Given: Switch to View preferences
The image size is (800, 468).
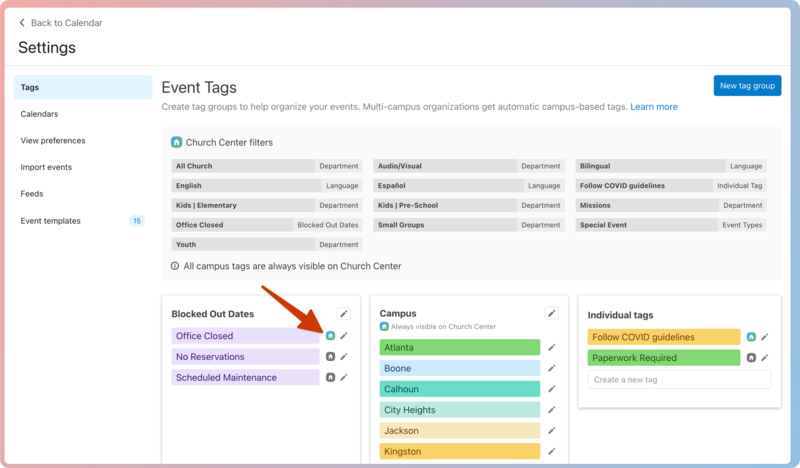Looking at the screenshot, I should coord(53,141).
